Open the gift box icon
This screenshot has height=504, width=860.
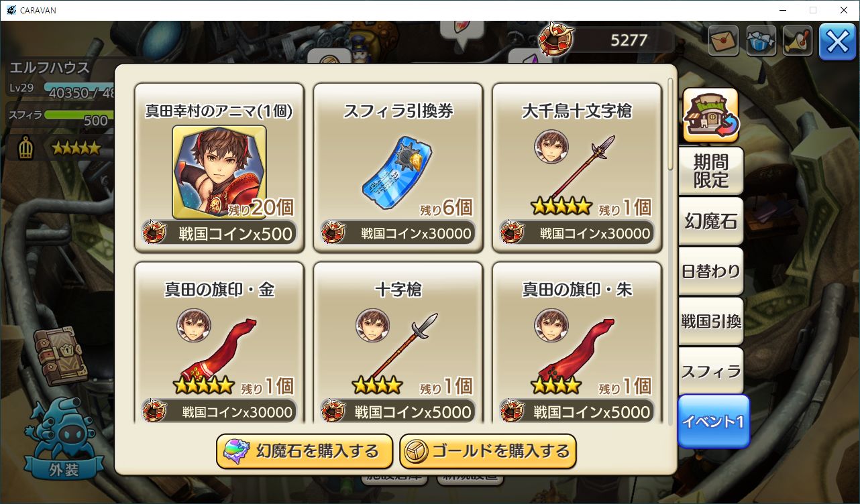click(761, 42)
